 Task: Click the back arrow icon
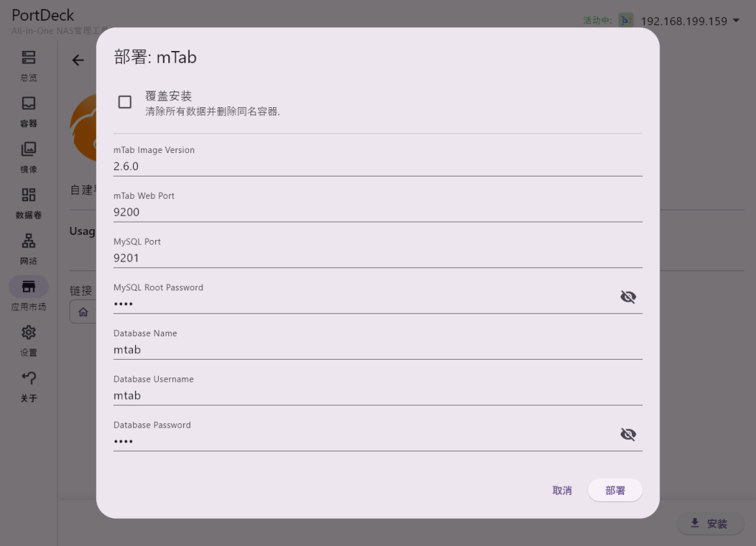point(78,61)
